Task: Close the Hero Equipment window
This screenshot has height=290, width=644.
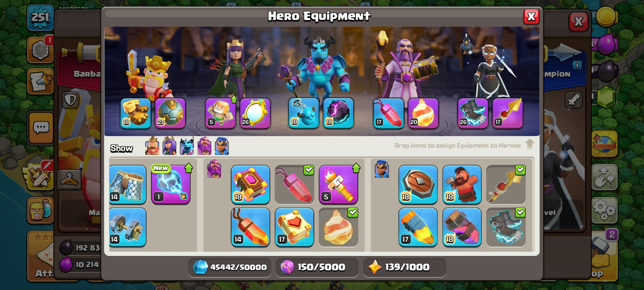Action: pyautogui.click(x=531, y=17)
